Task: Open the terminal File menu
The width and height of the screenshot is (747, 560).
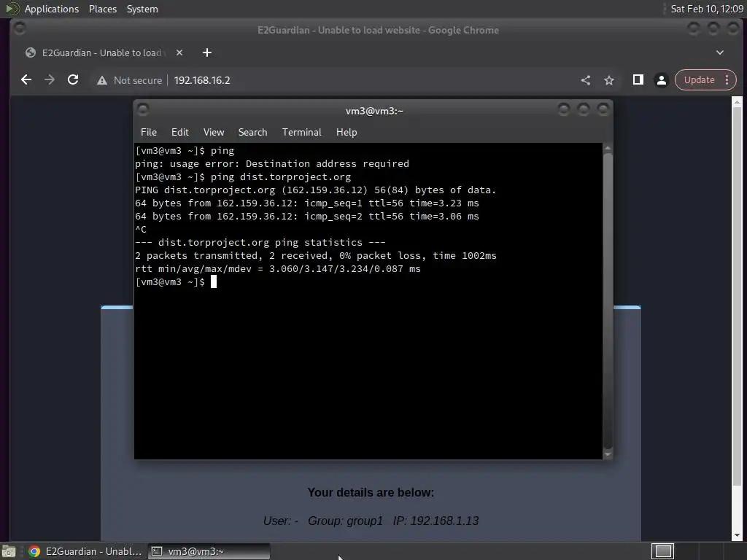Action: click(x=149, y=133)
